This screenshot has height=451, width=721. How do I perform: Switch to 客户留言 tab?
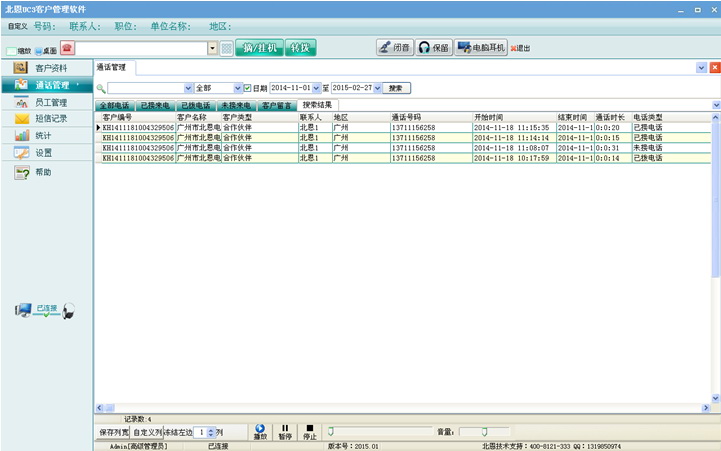(x=276, y=106)
